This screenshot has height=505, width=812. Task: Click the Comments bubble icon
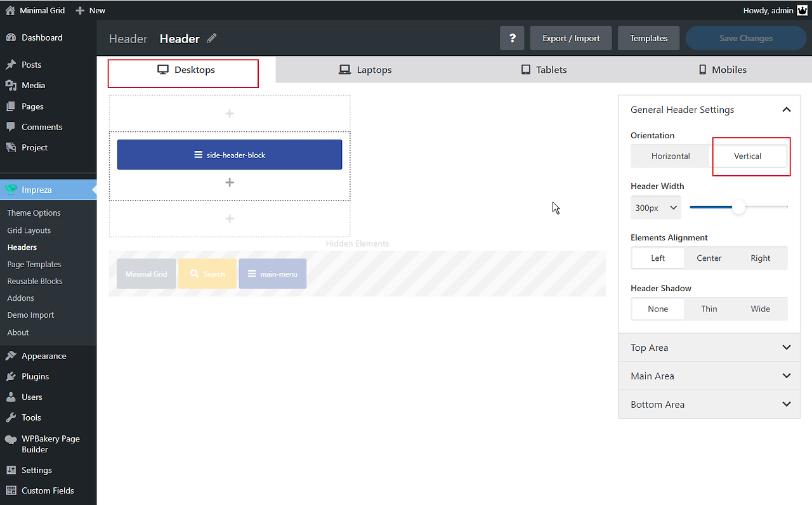pyautogui.click(x=11, y=127)
